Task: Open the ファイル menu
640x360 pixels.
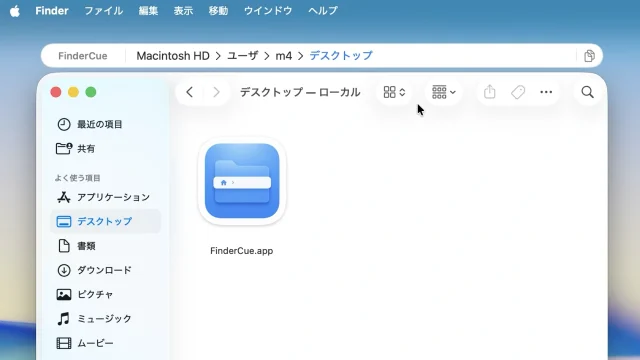Action: coord(103,11)
